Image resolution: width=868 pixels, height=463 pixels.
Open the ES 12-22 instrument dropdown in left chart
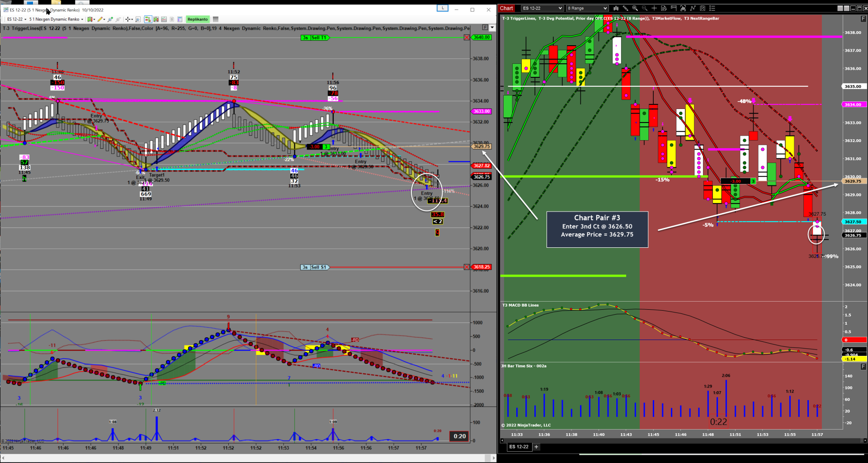(x=16, y=19)
